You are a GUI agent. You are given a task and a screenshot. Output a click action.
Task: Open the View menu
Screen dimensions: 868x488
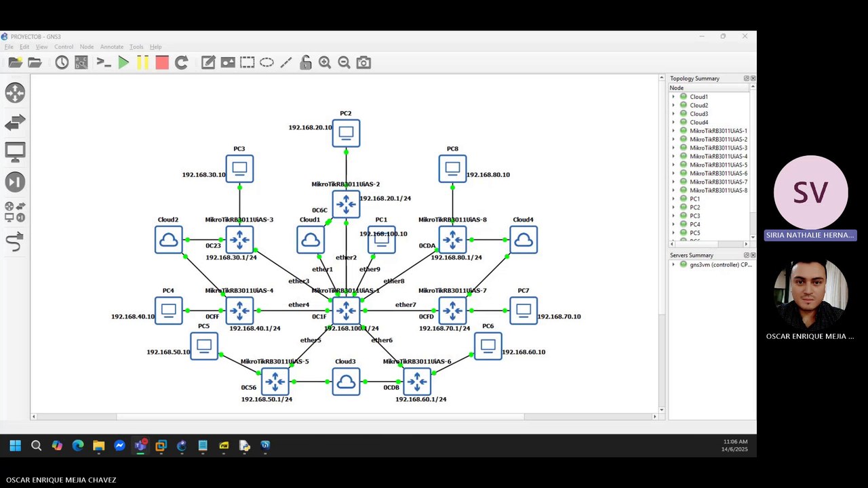42,47
